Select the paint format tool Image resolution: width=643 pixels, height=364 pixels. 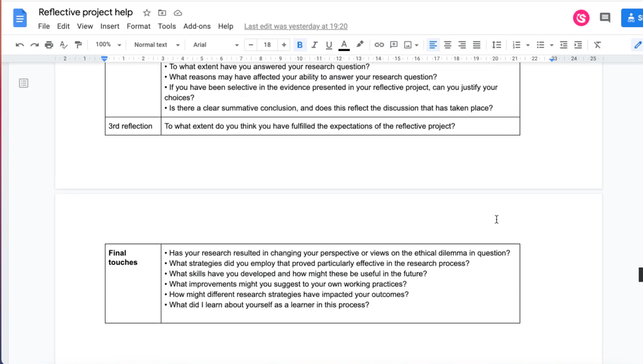78,45
